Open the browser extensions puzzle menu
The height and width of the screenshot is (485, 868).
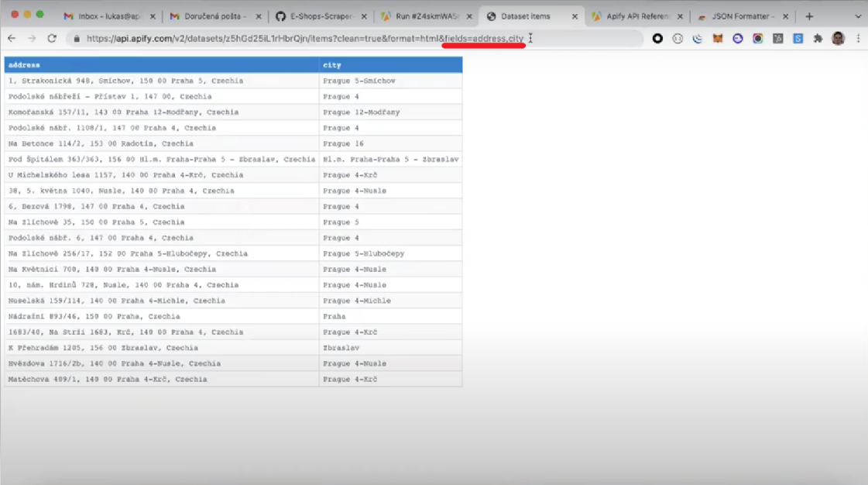818,38
